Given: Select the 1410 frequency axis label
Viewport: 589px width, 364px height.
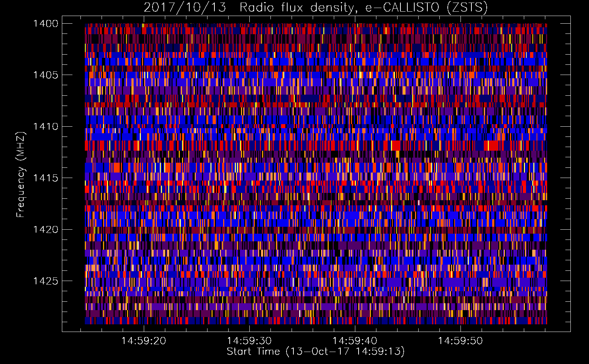Looking at the screenshot, I should point(46,127).
